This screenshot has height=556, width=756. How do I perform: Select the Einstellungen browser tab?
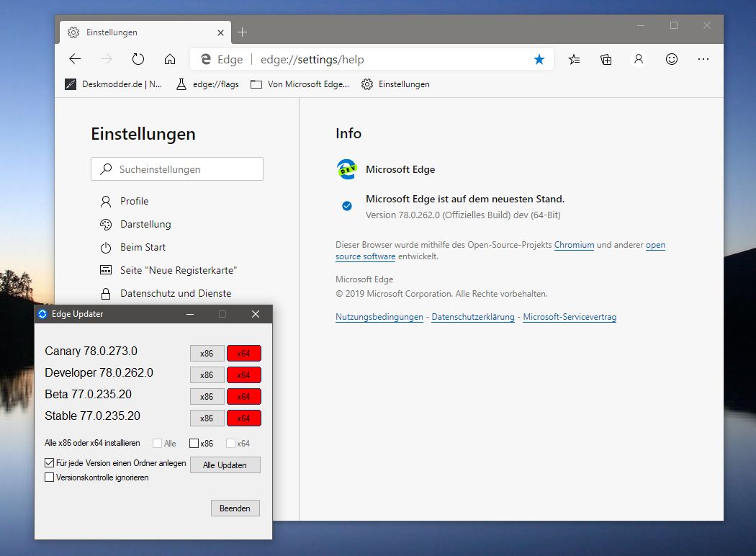145,32
